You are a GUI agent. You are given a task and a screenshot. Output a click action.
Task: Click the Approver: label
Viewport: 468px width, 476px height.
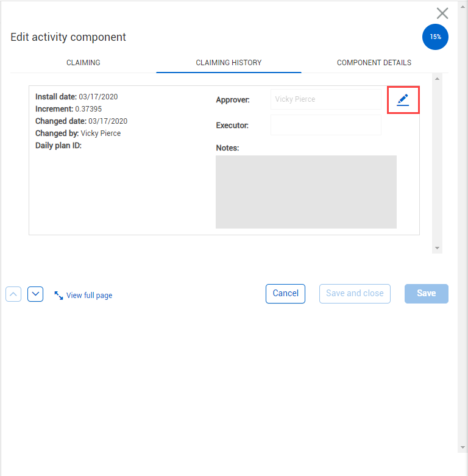click(x=233, y=100)
